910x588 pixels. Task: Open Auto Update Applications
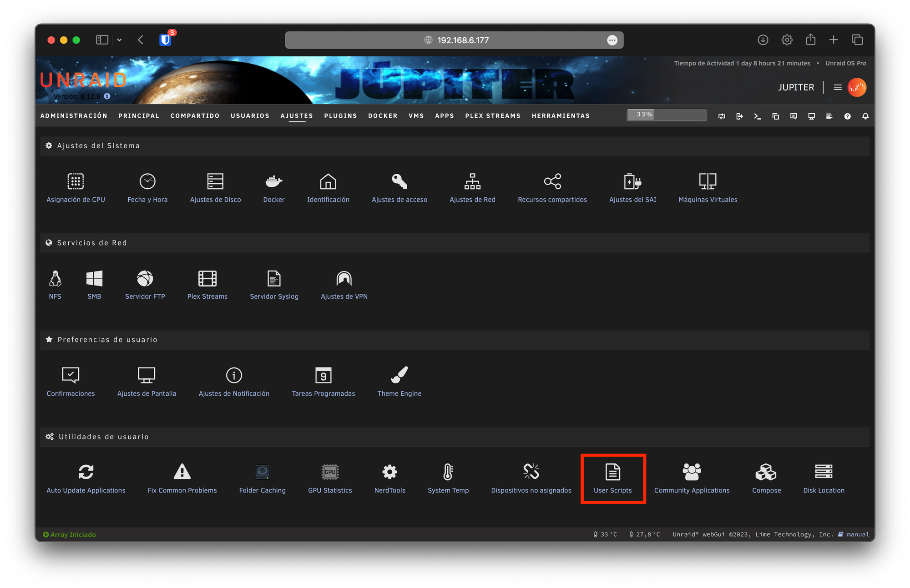pyautogui.click(x=86, y=479)
